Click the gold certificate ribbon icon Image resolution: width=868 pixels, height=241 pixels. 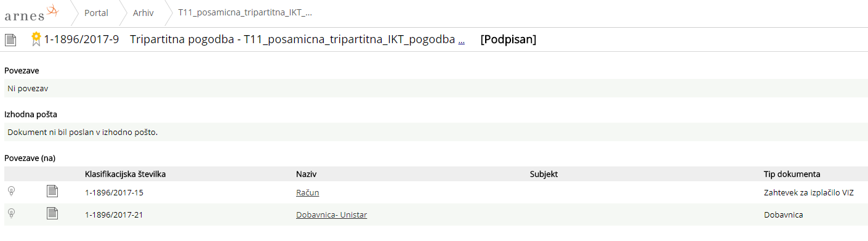pos(36,39)
